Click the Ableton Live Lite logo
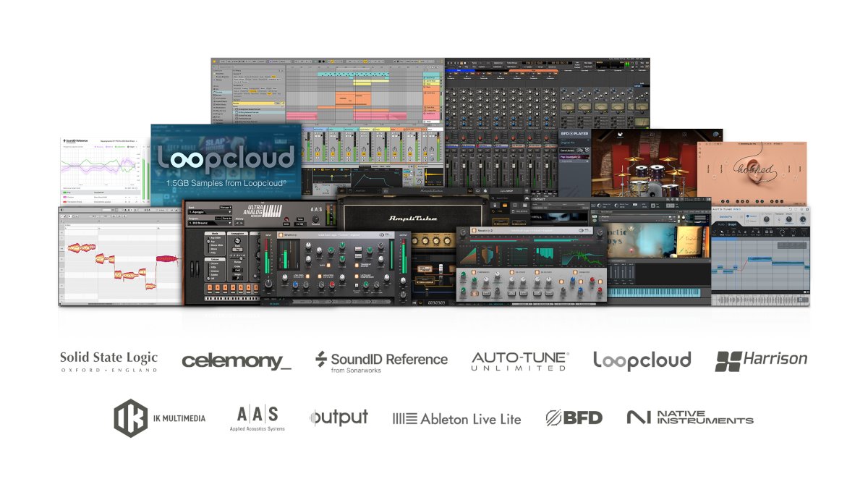Image resolution: width=868 pixels, height=487 pixels. point(456,418)
